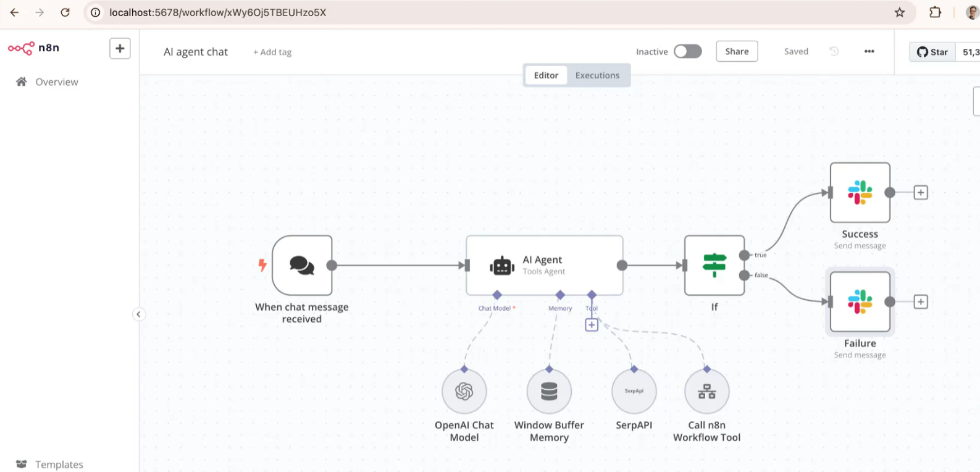Switch to the Executions tab

597,75
